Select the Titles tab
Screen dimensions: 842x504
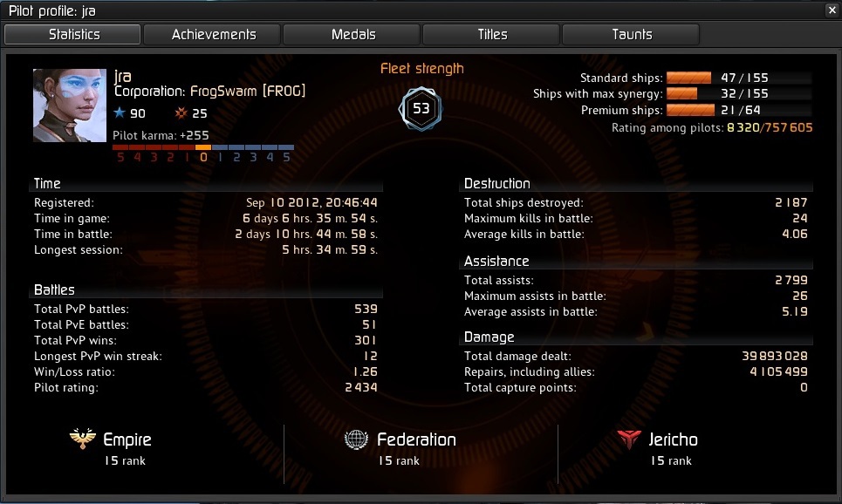point(491,34)
